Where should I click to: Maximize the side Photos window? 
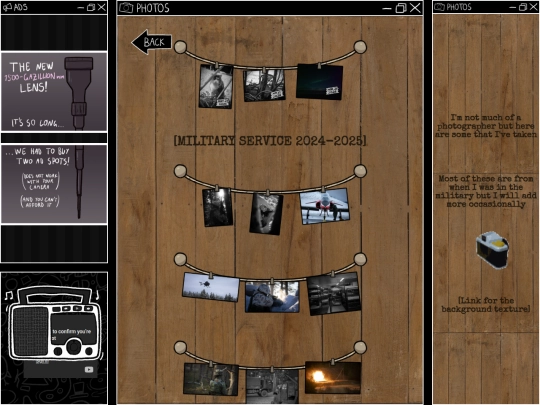(x=523, y=7)
